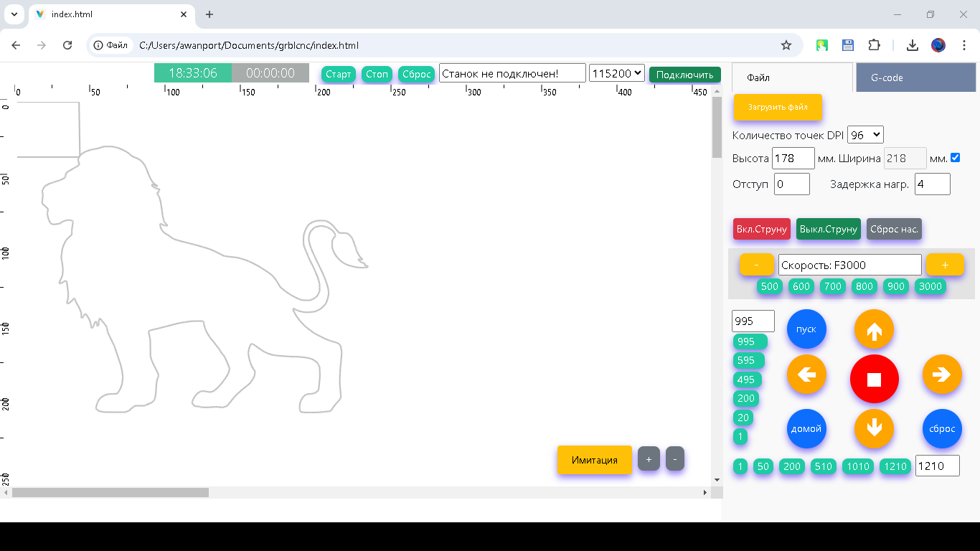Reload the page with refresh icon

click(67, 45)
